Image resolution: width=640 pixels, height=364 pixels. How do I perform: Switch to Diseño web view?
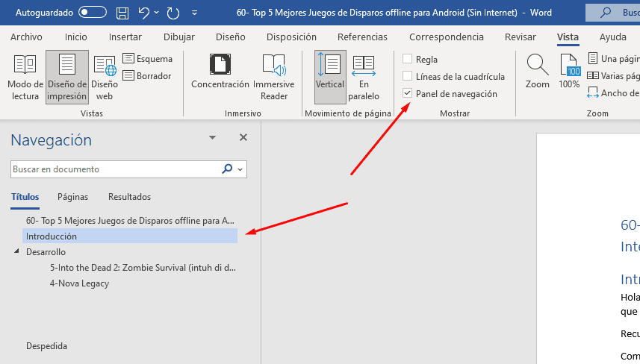pyautogui.click(x=105, y=77)
